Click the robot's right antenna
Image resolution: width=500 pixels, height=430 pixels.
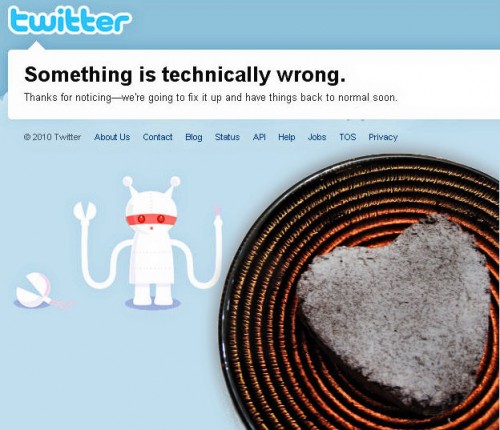pos(175,182)
